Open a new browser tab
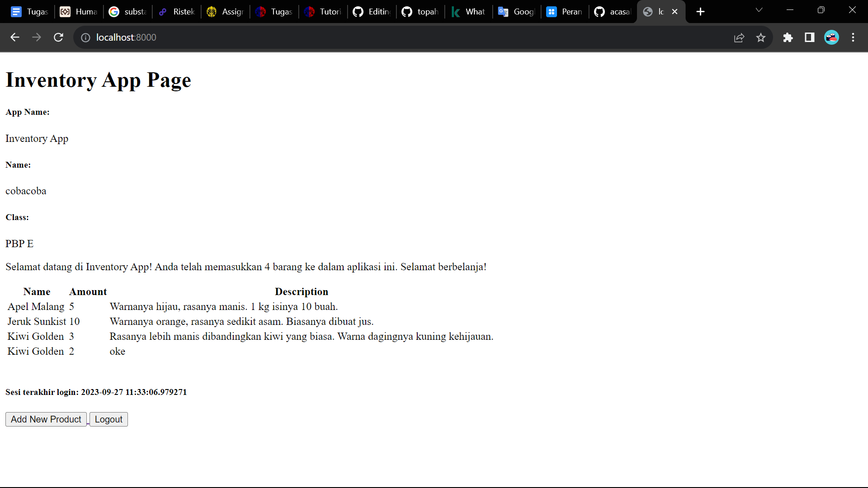868x488 pixels. pyautogui.click(x=700, y=11)
